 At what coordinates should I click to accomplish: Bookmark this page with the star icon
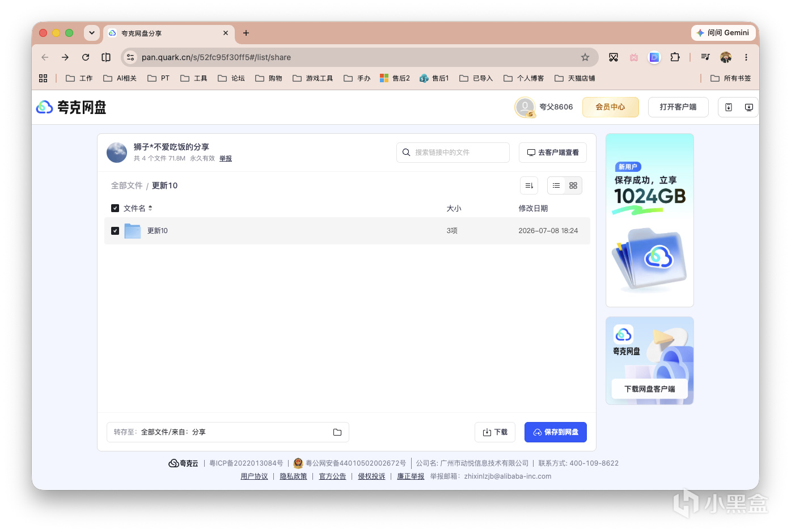click(x=585, y=57)
